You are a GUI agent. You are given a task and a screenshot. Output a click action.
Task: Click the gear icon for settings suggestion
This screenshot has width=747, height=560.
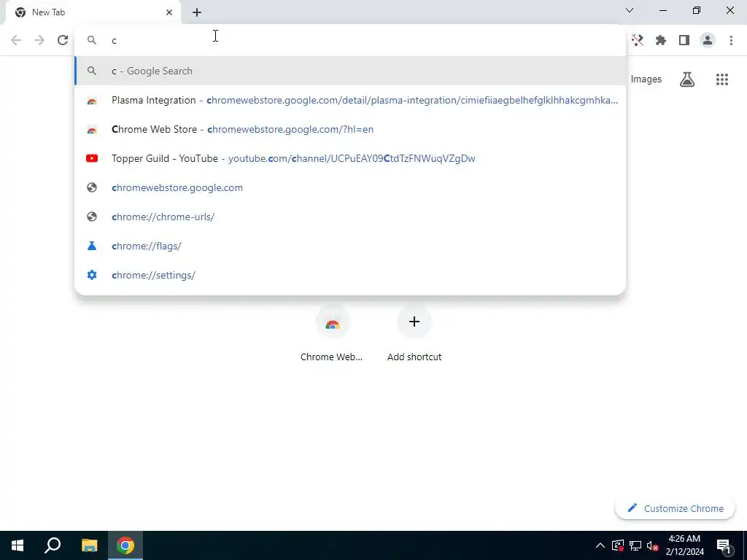pos(92,275)
